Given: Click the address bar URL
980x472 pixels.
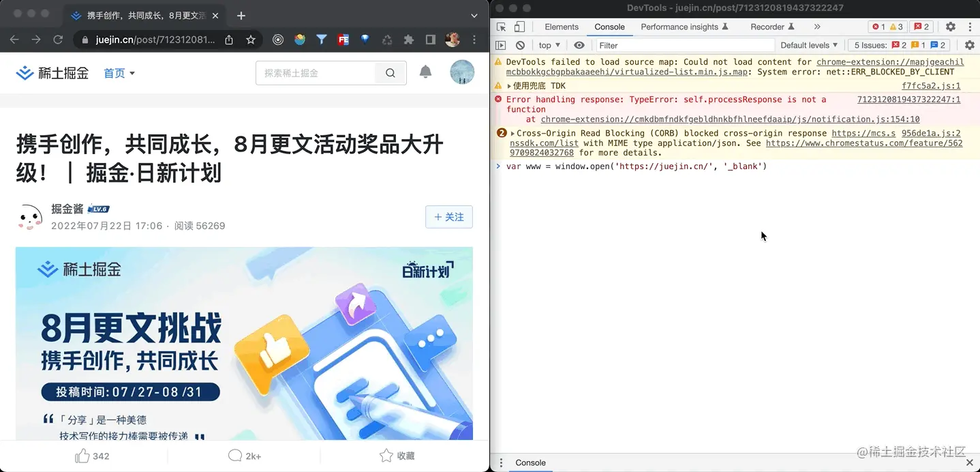Looking at the screenshot, I should (155, 40).
